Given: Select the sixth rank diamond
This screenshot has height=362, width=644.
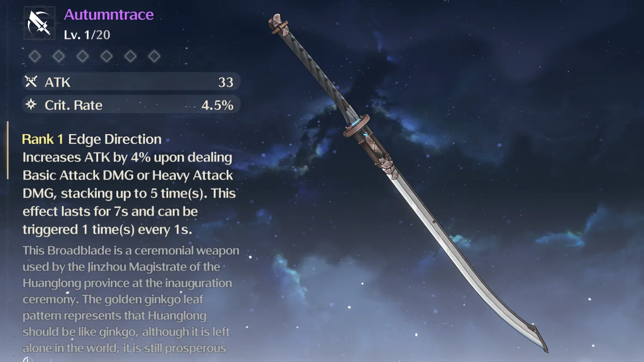Looking at the screenshot, I should pyautogui.click(x=154, y=56).
